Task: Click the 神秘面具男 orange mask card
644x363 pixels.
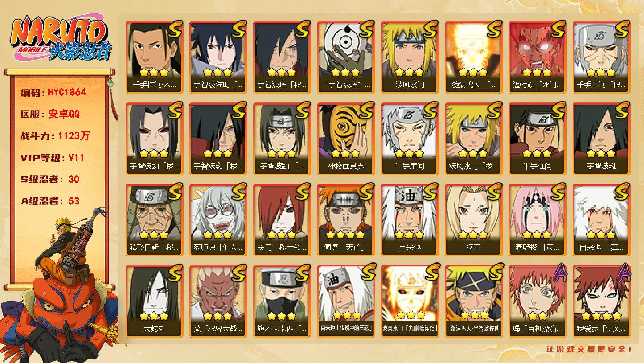Action: [x=346, y=139]
